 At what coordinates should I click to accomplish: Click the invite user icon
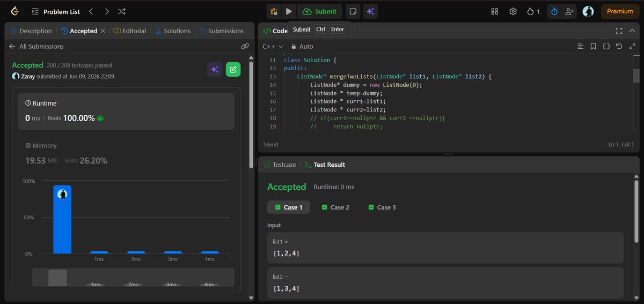pos(569,11)
